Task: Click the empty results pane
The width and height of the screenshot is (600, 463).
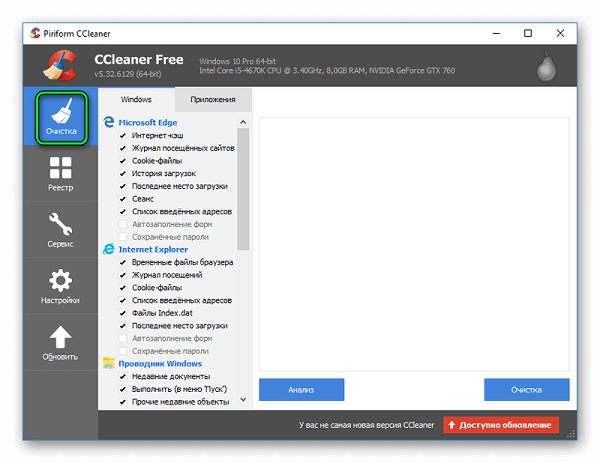Action: pyautogui.click(x=414, y=244)
